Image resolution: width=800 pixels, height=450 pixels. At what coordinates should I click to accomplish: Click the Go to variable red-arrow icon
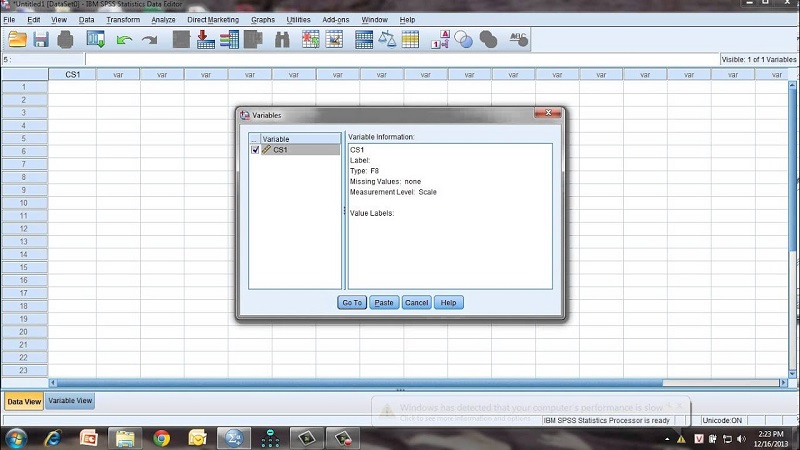206,39
